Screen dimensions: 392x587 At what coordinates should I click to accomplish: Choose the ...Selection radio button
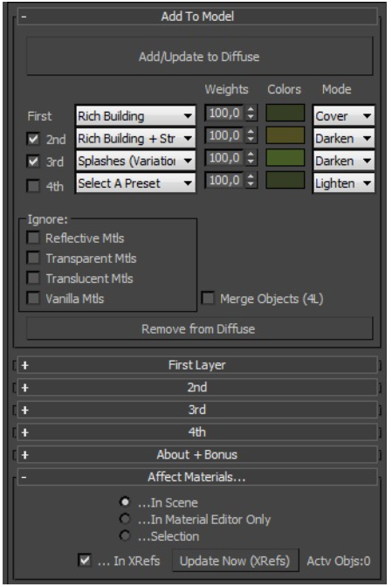(125, 535)
